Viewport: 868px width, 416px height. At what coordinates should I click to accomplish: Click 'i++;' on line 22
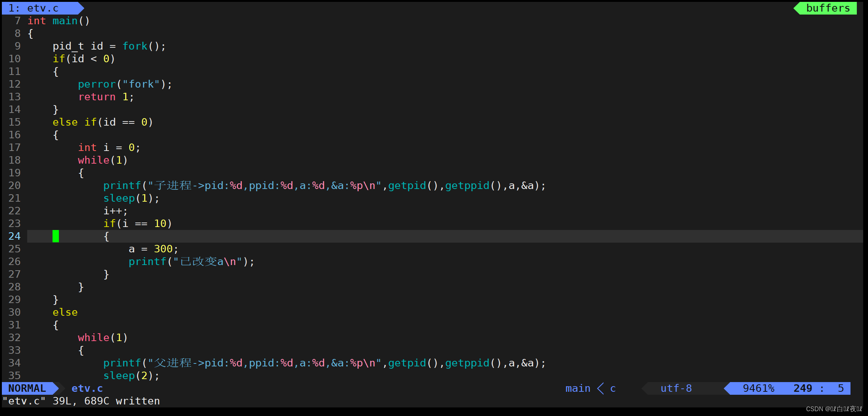pos(115,211)
